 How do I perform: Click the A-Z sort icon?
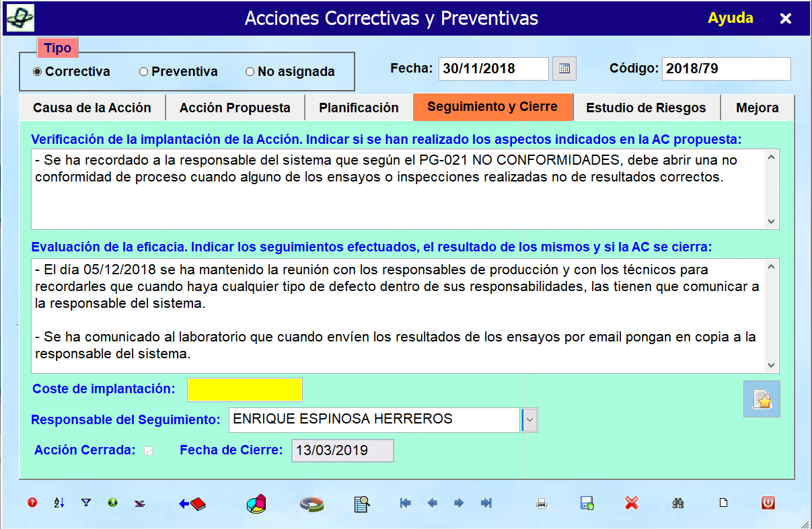pos(59,502)
